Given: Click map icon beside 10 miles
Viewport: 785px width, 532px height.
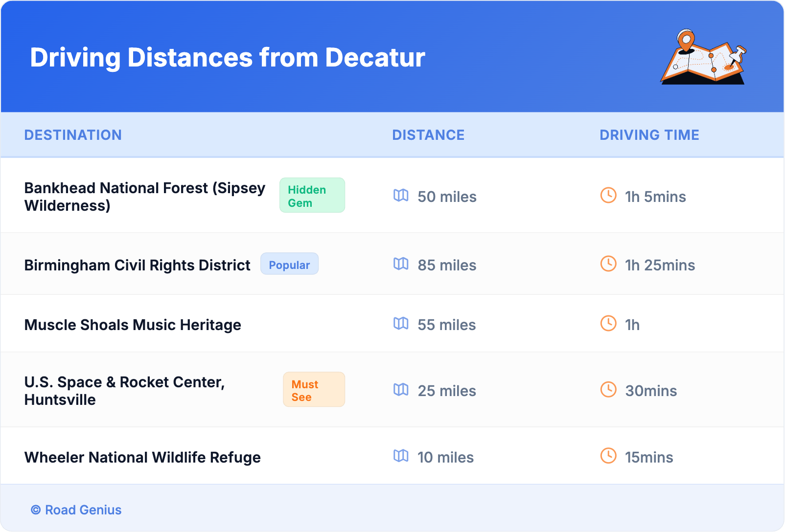Looking at the screenshot, I should coord(401,456).
